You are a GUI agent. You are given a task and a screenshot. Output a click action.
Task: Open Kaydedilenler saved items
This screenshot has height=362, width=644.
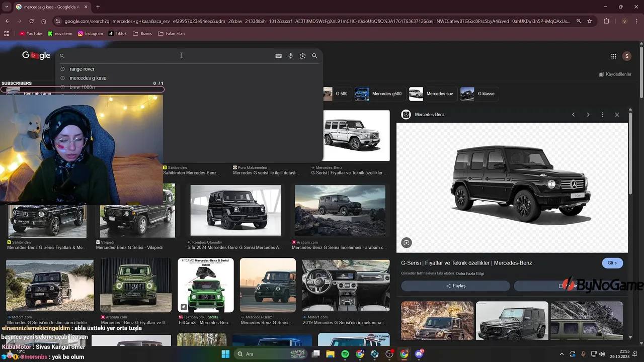pyautogui.click(x=615, y=74)
